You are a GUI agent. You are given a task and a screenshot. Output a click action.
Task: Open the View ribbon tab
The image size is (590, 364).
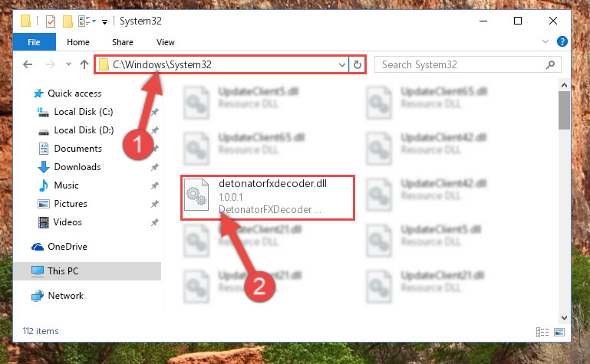click(166, 42)
